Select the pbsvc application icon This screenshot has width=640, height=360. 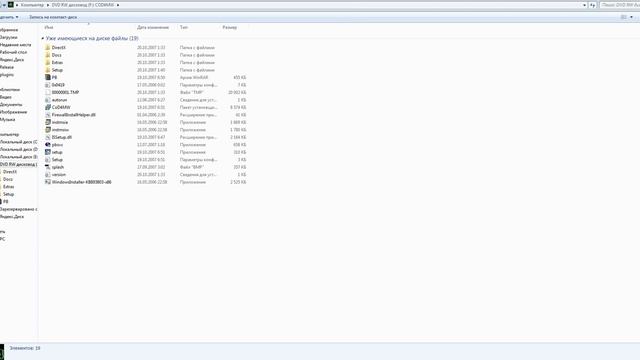click(48, 144)
